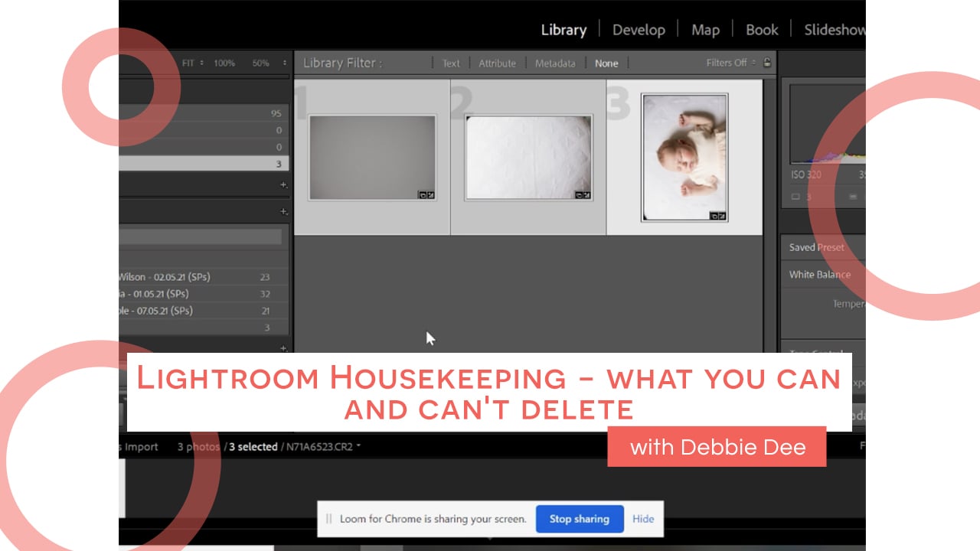Click the Loom bar drag handle icon

point(329,519)
